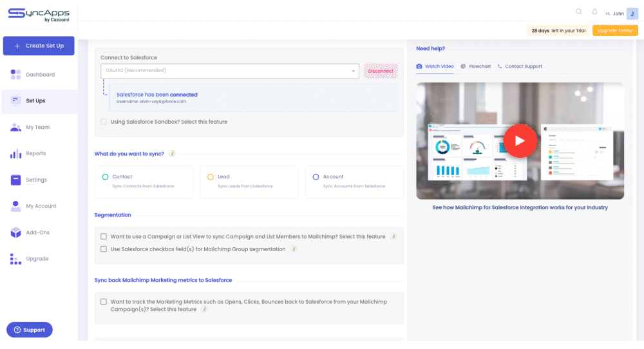Click the Upgrade Today button
The width and height of the screenshot is (644, 349).
(x=615, y=31)
